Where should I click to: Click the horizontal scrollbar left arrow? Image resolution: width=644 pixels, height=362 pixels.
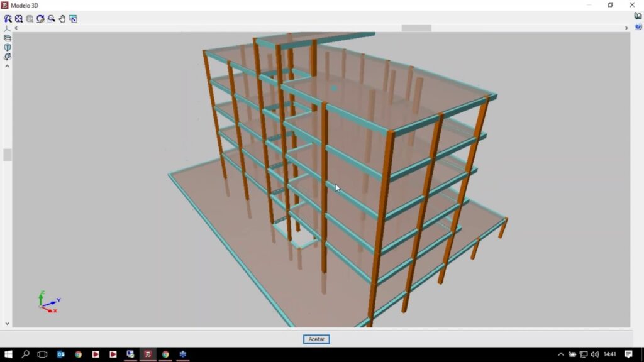16,28
